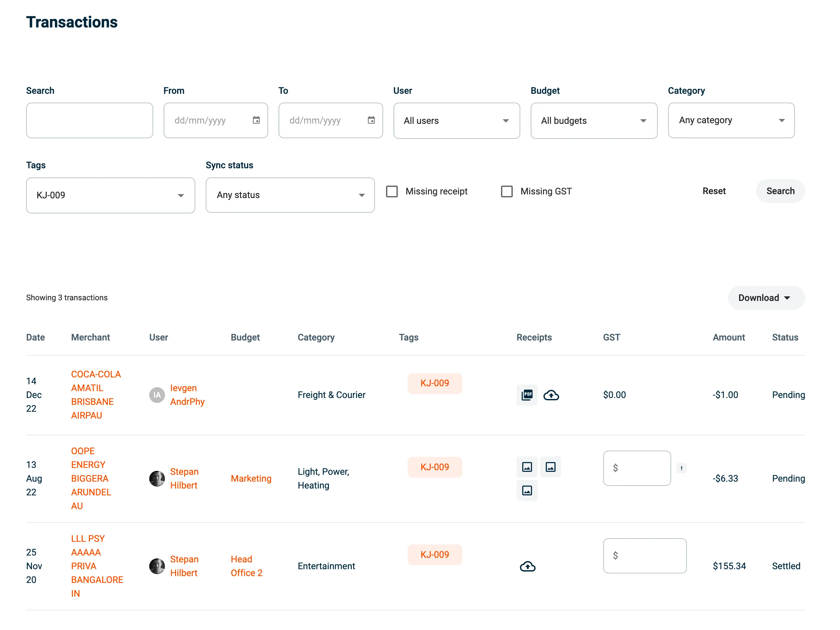This screenshot has width=840, height=630.
Task: Open first image receipt for OOPE Energy
Action: point(527,467)
